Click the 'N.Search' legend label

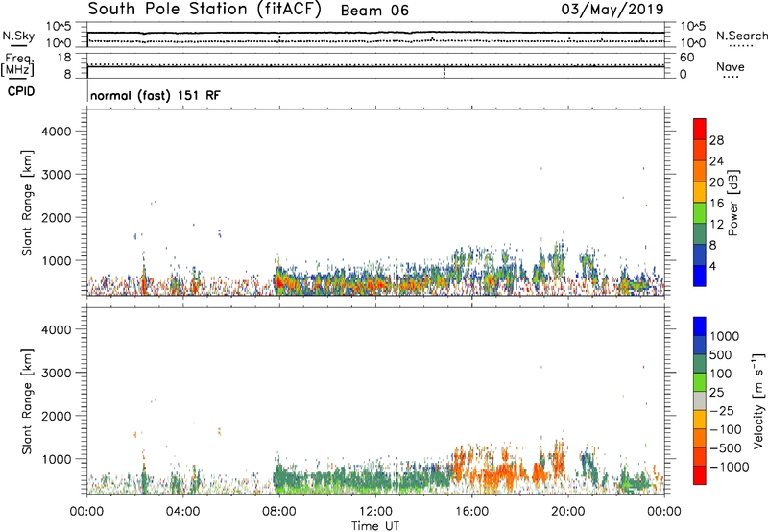coord(741,36)
